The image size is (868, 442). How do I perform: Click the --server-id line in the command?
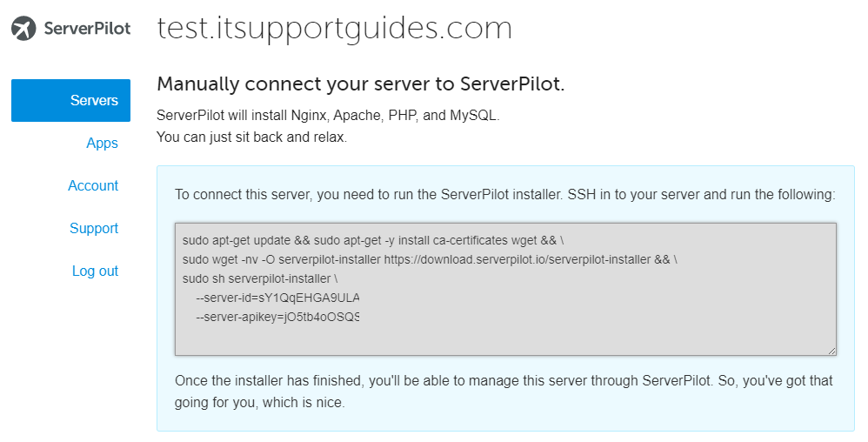pyautogui.click(x=277, y=298)
